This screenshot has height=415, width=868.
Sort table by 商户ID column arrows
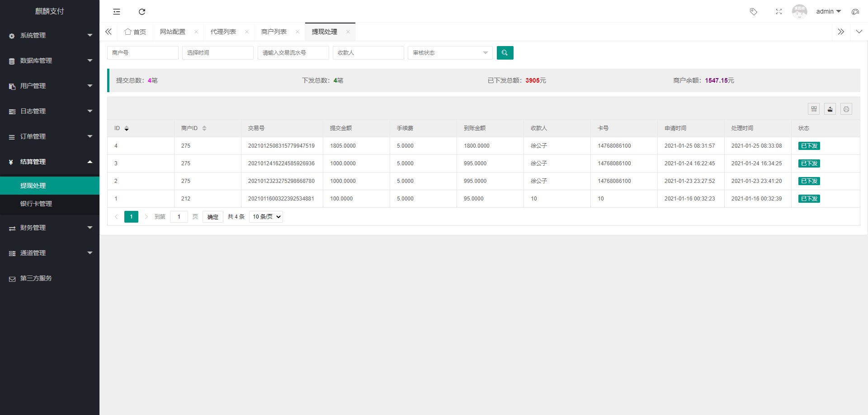point(204,128)
